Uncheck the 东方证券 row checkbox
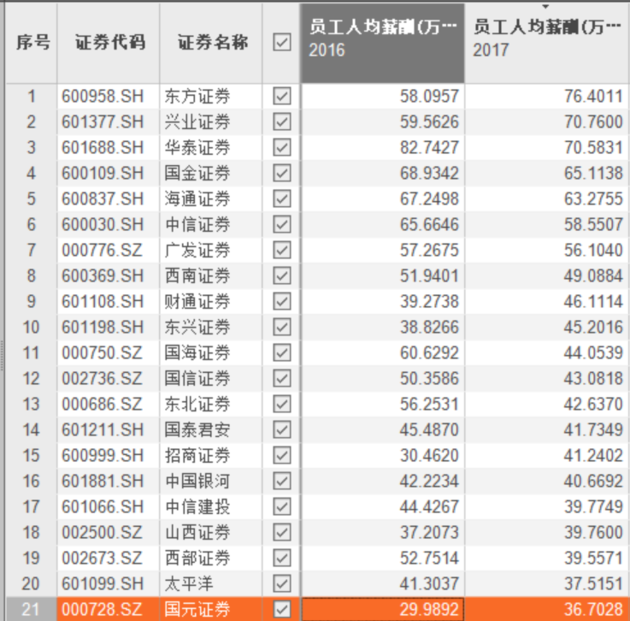The image size is (630, 621). pos(282,96)
